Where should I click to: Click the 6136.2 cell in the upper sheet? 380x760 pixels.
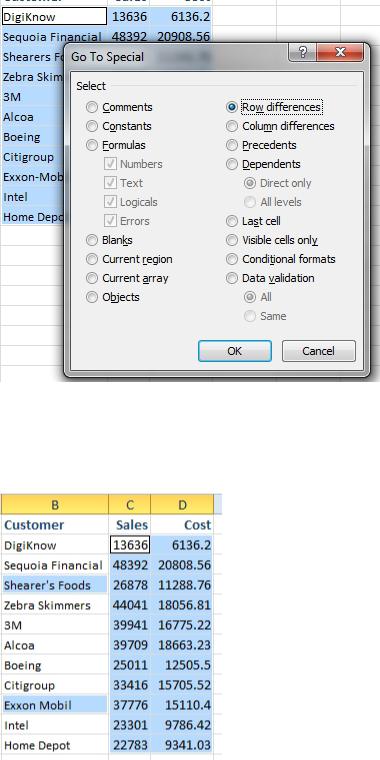click(x=181, y=16)
